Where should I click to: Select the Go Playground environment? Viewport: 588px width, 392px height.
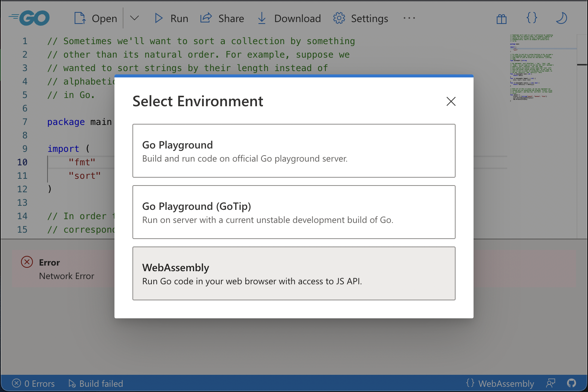tap(294, 151)
